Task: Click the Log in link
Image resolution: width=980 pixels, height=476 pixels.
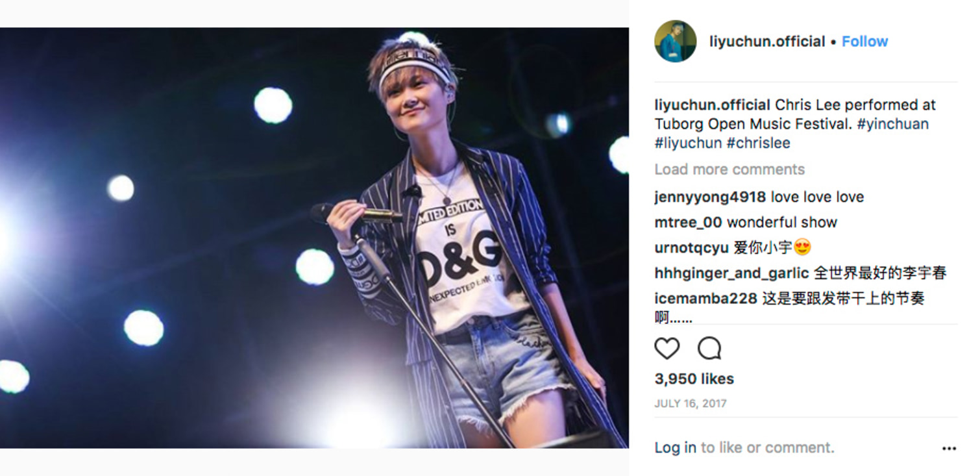Action: pos(675,447)
